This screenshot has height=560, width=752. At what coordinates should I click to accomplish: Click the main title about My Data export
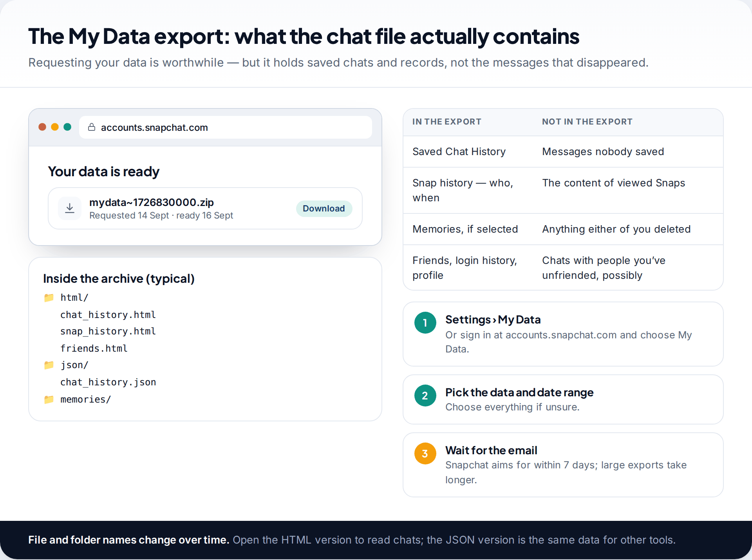[x=304, y=36]
